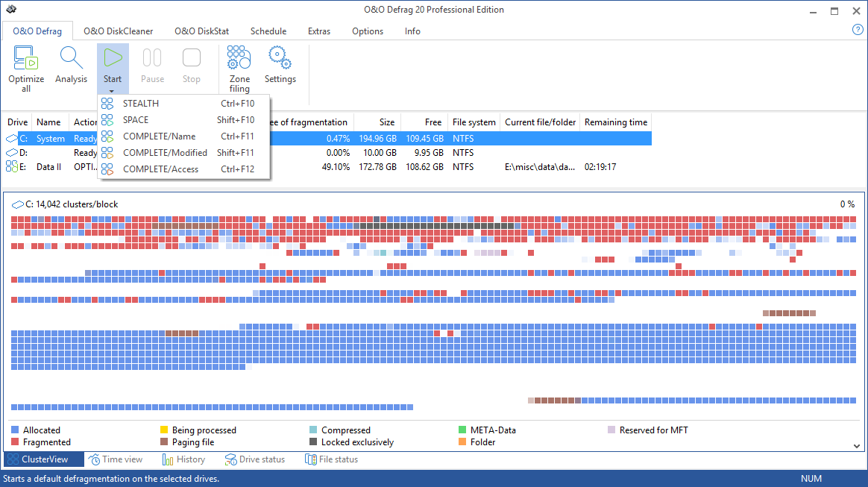Select the D: drive row showing 10.00 GB
Viewport: 868px width, 487px height.
327,153
